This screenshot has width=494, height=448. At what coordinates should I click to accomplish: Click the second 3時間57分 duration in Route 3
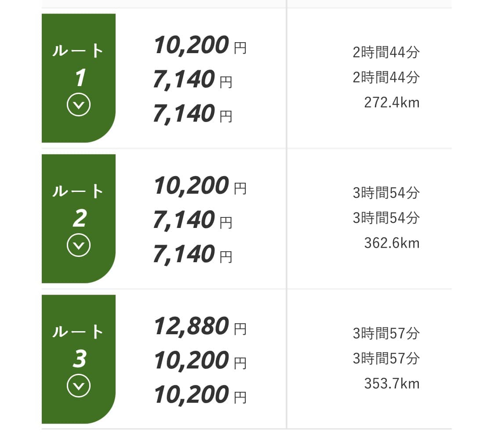pyautogui.click(x=386, y=359)
